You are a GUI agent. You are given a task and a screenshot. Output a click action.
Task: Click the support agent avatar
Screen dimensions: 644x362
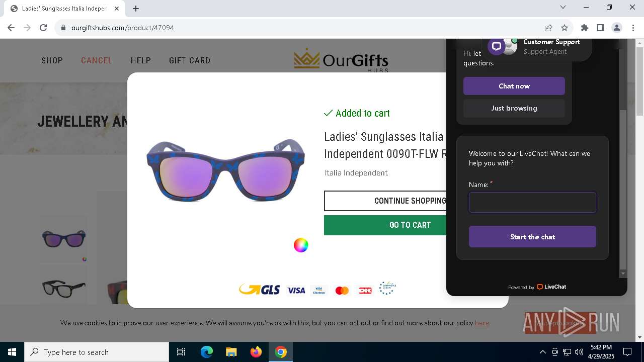point(510,47)
